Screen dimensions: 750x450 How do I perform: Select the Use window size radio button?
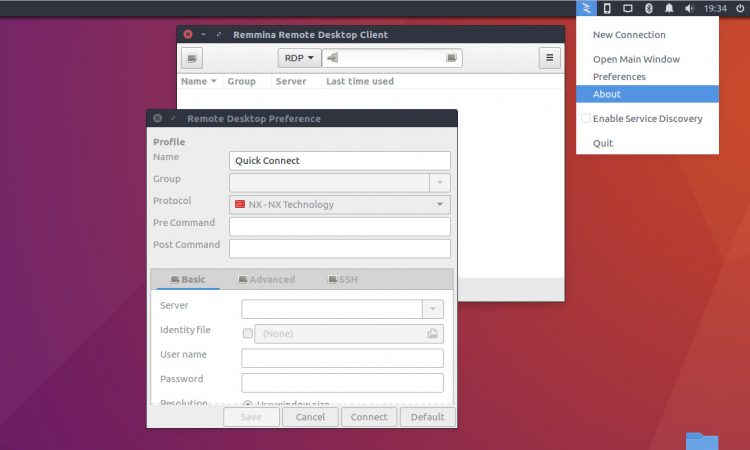click(247, 404)
